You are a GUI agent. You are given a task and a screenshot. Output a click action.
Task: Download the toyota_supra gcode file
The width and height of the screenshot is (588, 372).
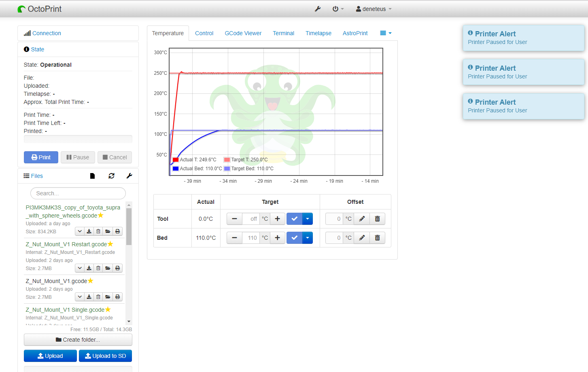(89, 231)
